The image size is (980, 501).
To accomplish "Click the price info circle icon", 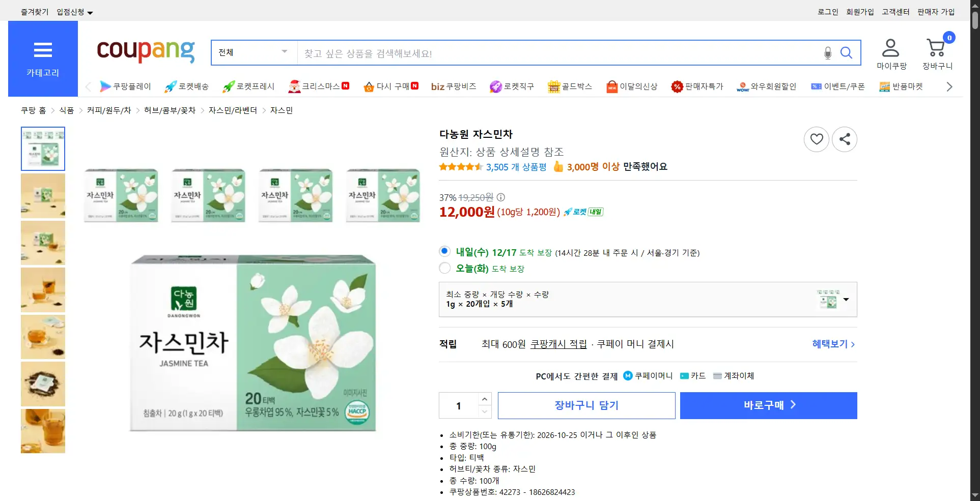I will click(x=501, y=197).
